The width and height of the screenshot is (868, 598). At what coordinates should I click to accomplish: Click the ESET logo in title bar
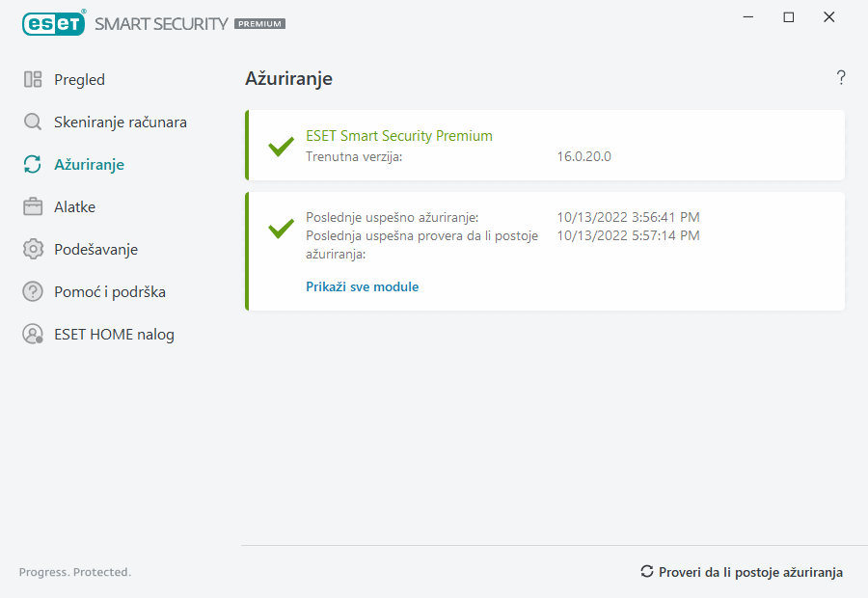(x=54, y=23)
